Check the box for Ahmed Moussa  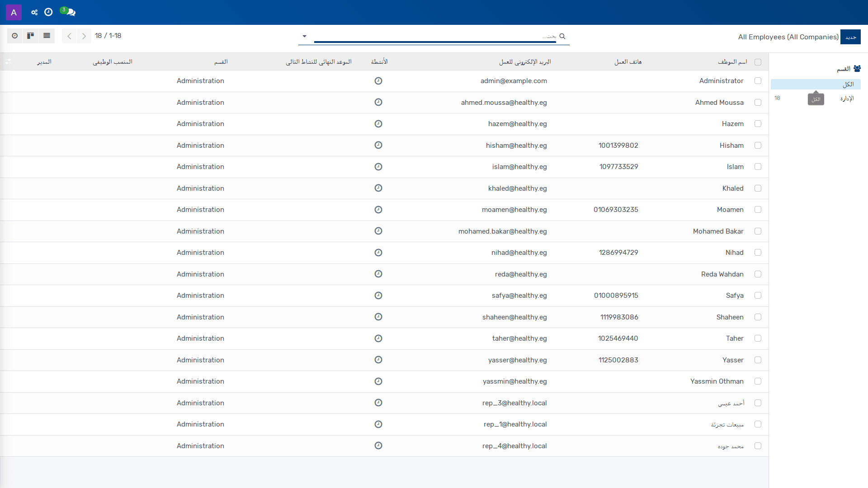tap(758, 103)
